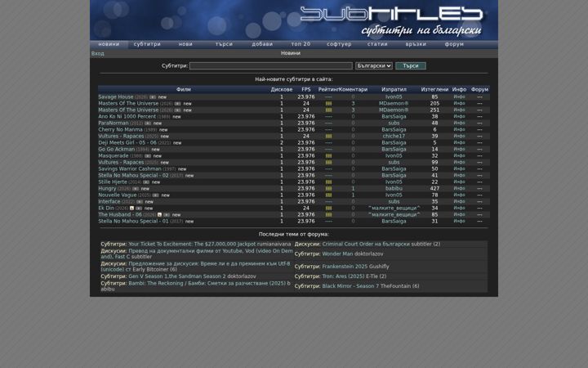Click the gray media icon beside Masquerade
Image resolution: width=588 pixels, height=368 pixels.
148,156
